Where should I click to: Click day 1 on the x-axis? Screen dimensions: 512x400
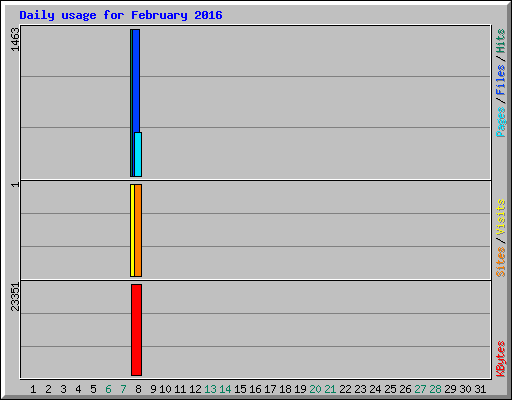(33, 389)
